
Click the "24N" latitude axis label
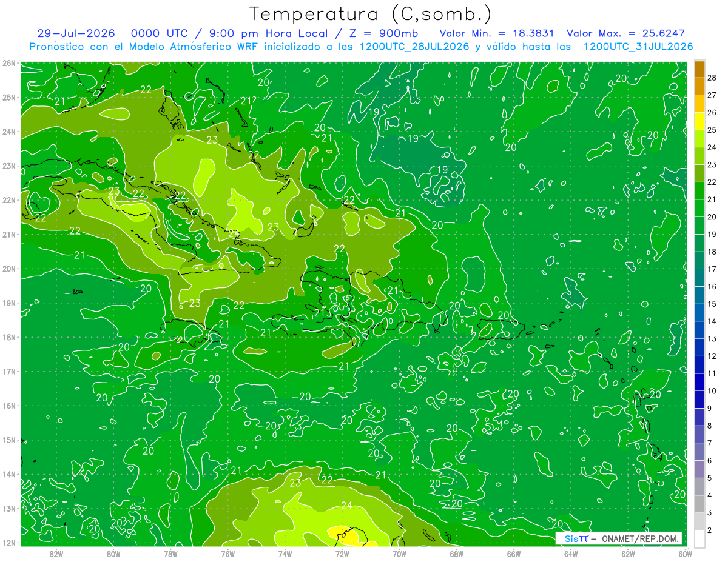click(9, 132)
